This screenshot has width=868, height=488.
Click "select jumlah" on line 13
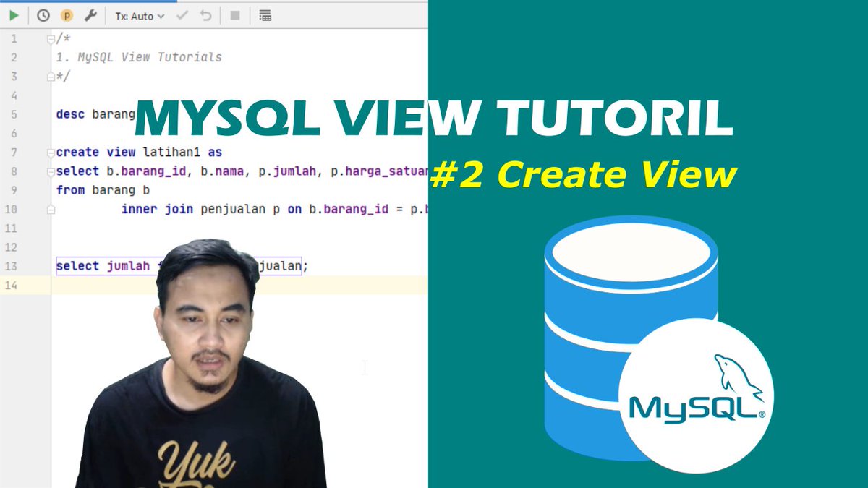[103, 266]
